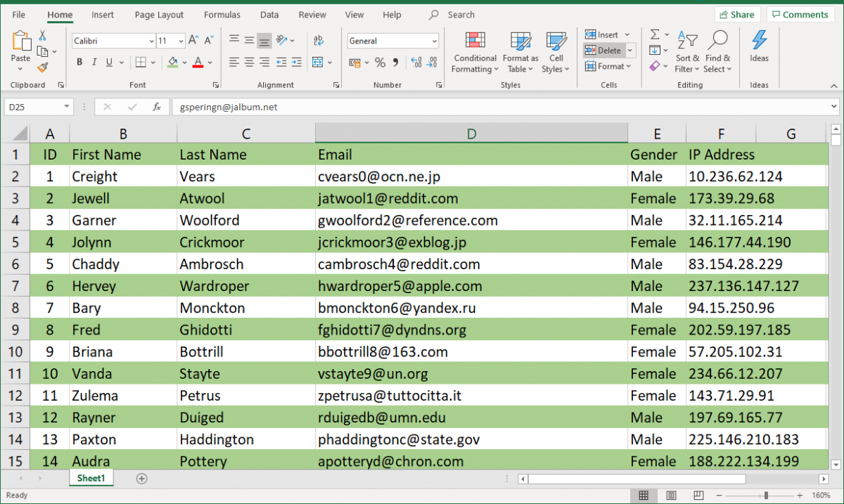
Task: Click the Share button
Action: [x=737, y=14]
